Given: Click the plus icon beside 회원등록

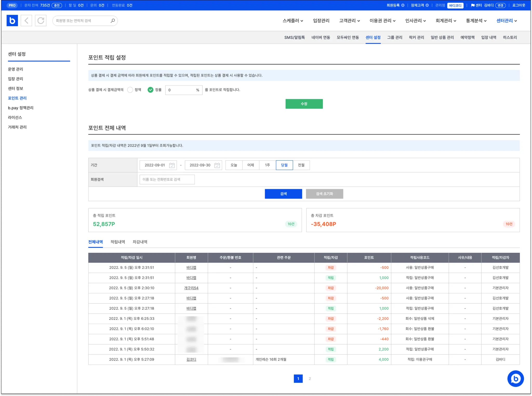Looking at the screenshot, I should [403, 5].
